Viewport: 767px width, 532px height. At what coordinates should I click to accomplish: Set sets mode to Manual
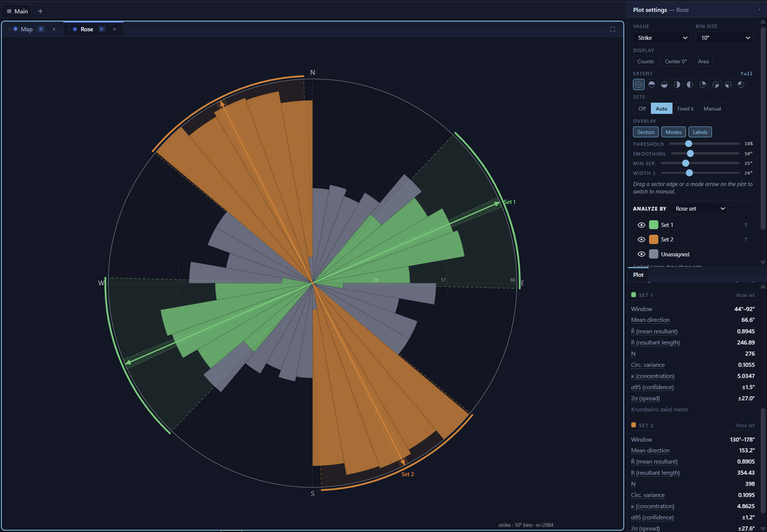tap(712, 109)
